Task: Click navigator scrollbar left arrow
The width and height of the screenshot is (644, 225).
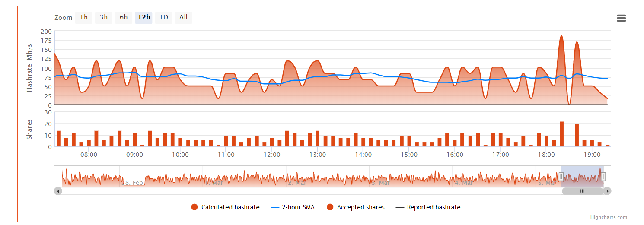Action: (58, 191)
